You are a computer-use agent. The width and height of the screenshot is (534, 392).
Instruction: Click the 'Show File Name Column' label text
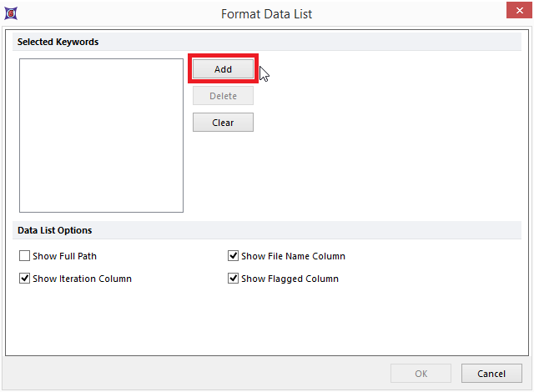pyautogui.click(x=293, y=256)
